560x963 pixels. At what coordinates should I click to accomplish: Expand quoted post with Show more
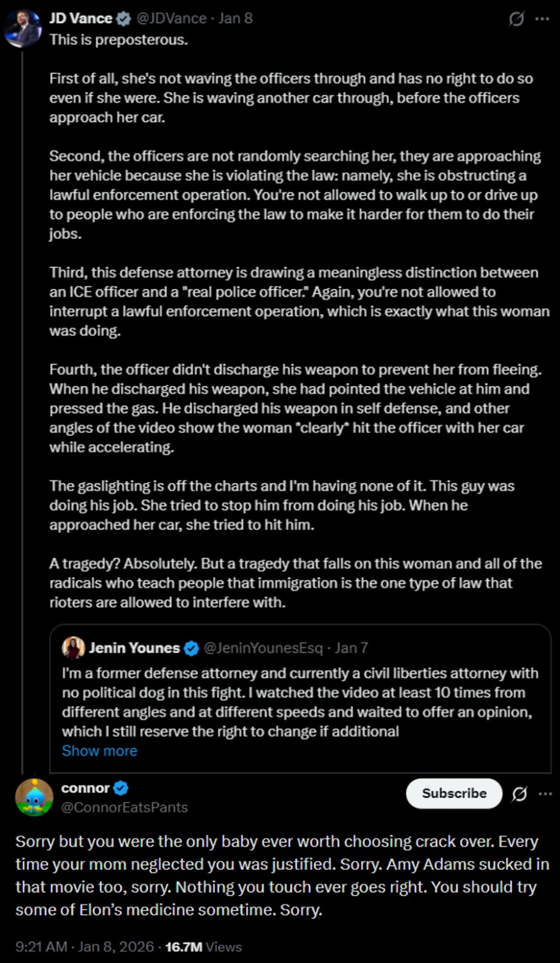[99, 750]
